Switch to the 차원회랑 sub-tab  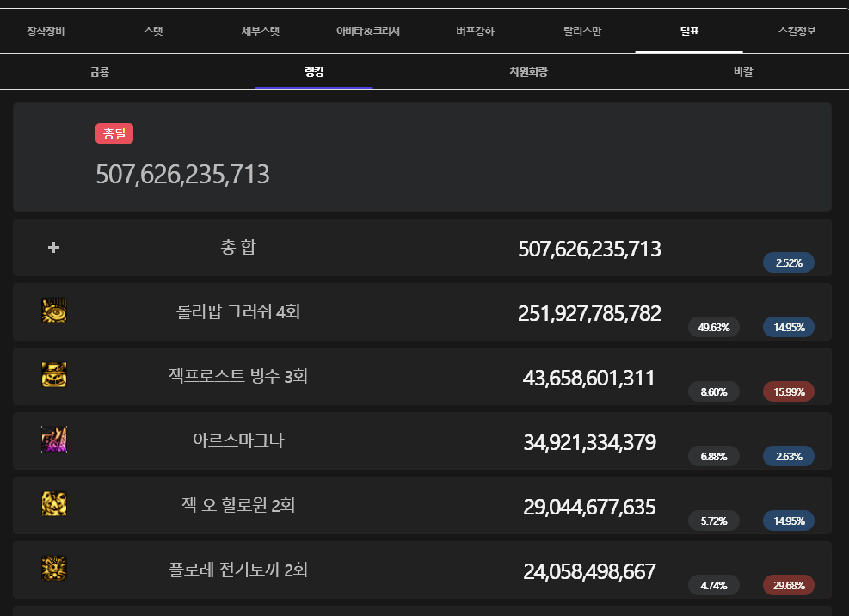point(528,72)
